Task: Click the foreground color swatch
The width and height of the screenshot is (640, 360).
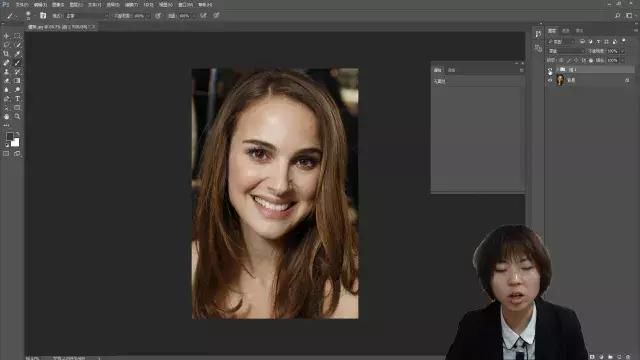Action: tap(10, 136)
